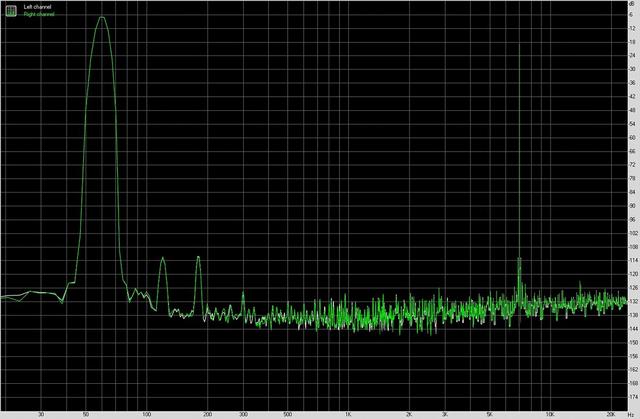Select the green 'Right channel' legend label
Screen dimensions: 640x419
[39, 14]
